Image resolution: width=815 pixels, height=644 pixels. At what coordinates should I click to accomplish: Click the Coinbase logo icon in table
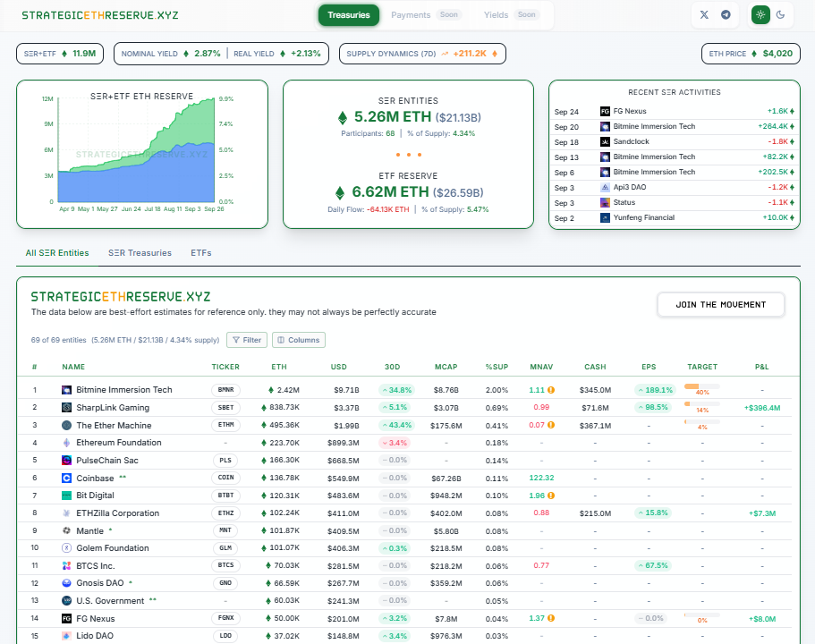coord(66,478)
